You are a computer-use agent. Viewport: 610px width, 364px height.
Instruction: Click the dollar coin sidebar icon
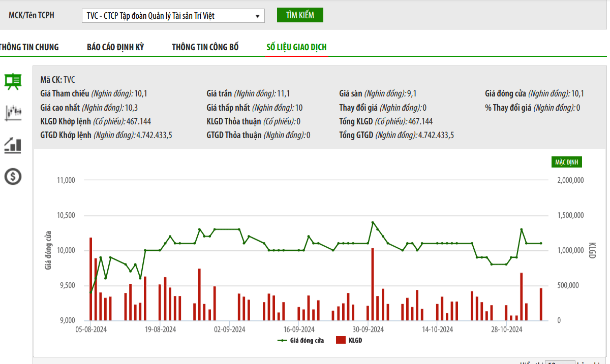pos(13,177)
